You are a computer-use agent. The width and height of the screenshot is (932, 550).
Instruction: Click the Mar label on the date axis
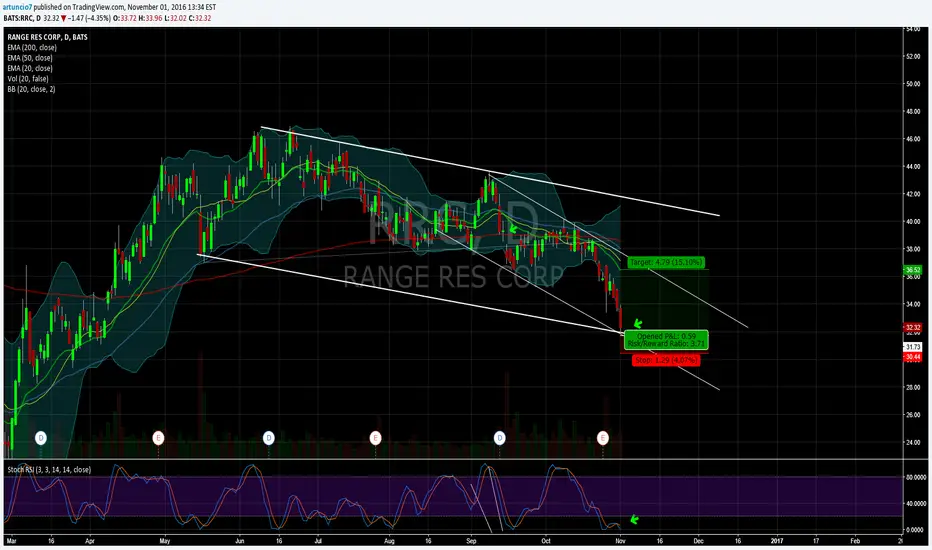(x=11, y=541)
